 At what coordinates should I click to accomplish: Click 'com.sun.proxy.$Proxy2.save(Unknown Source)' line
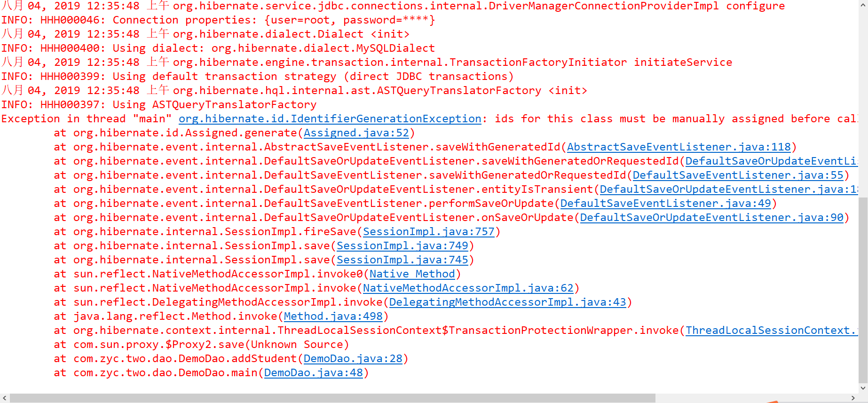(201, 344)
